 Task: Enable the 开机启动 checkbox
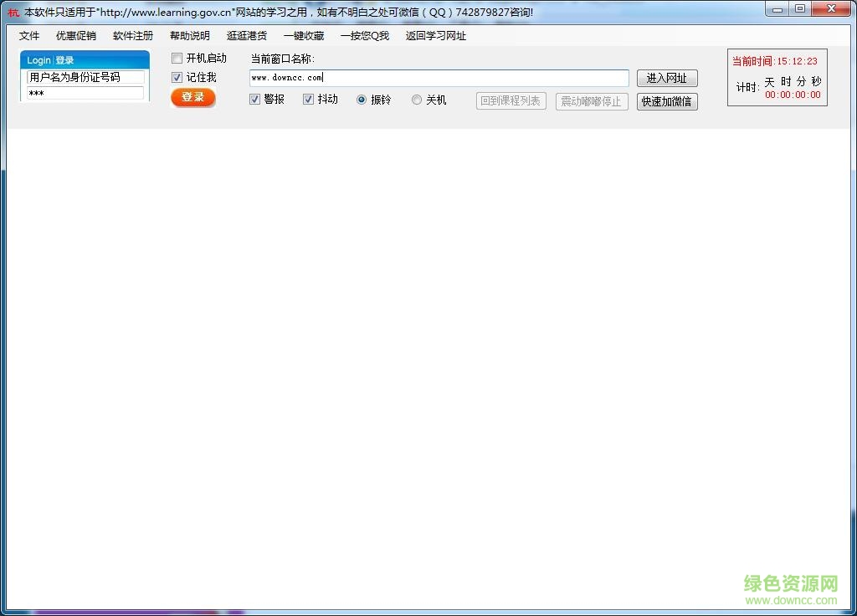tap(177, 58)
